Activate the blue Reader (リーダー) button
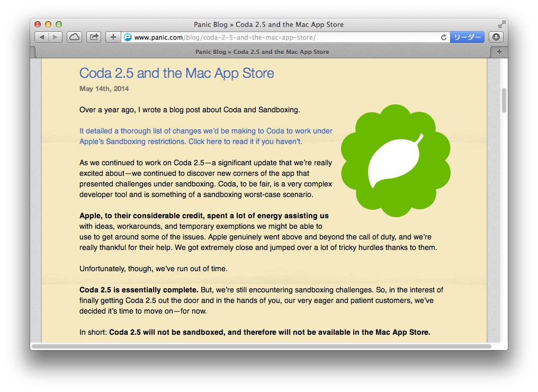Image resolution: width=538 pixels, height=392 pixels. 467,37
